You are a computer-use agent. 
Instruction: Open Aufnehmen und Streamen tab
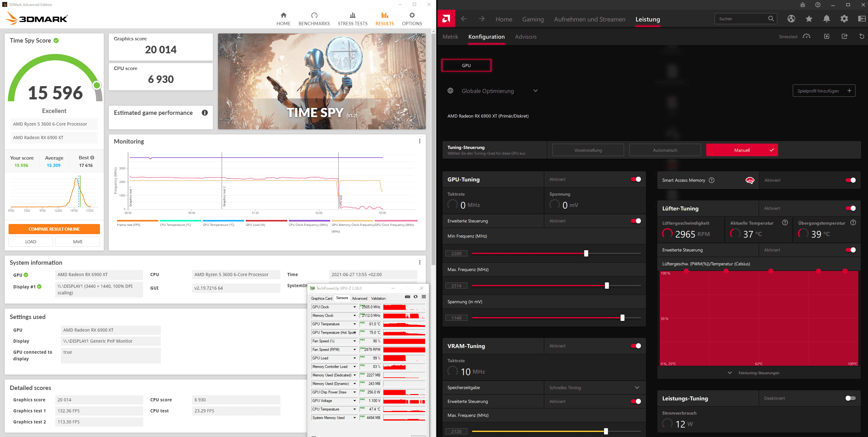coord(590,19)
